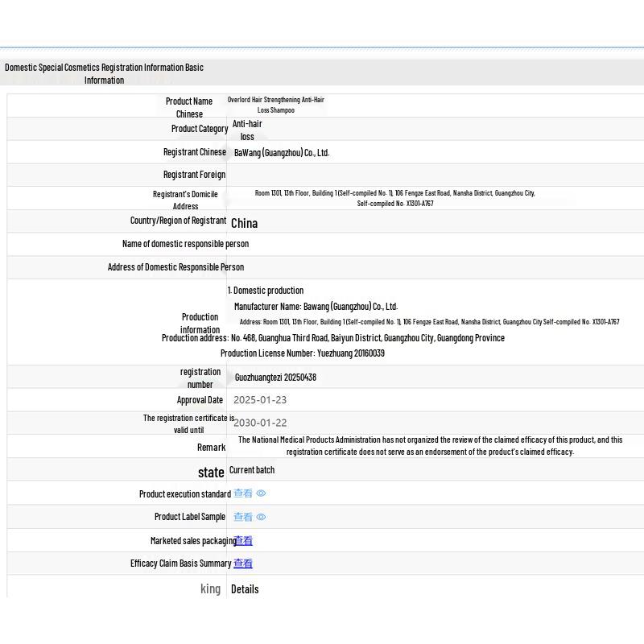This screenshot has width=644, height=644.
Task: Click the Country/Region of Registrant label
Action: 178,221
